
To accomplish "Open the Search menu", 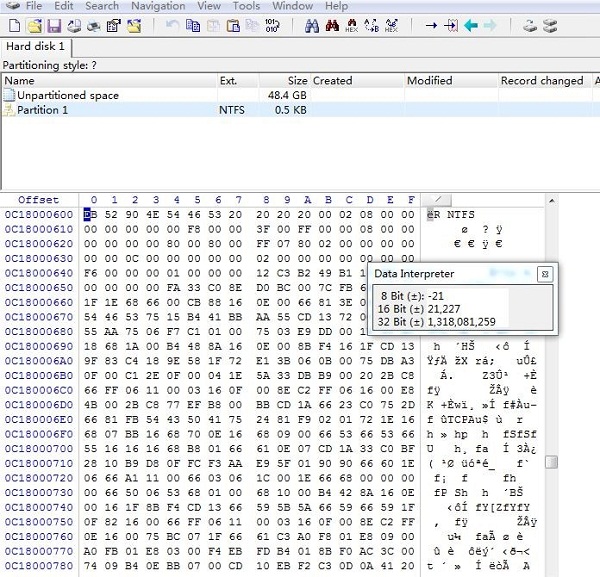I will tap(102, 6).
